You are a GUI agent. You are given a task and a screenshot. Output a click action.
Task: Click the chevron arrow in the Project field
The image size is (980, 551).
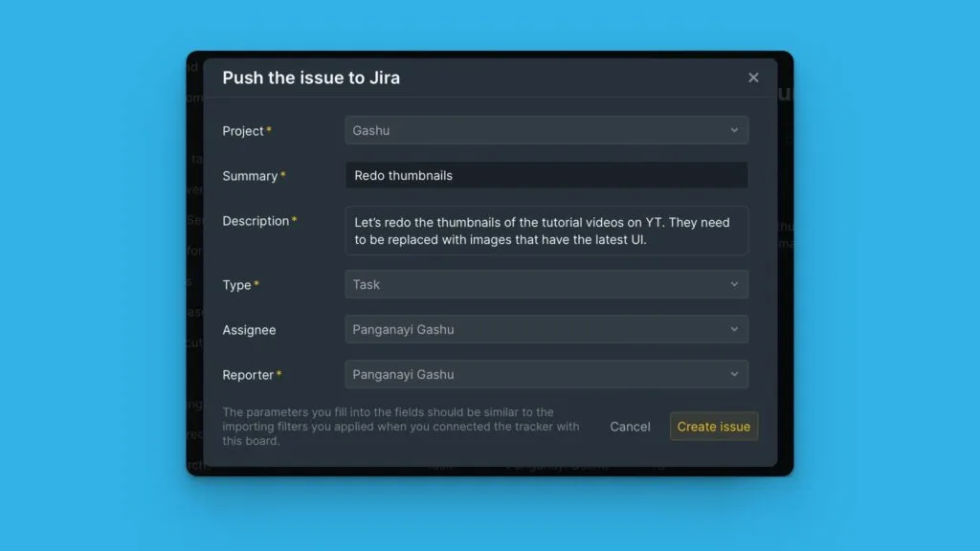(x=734, y=130)
